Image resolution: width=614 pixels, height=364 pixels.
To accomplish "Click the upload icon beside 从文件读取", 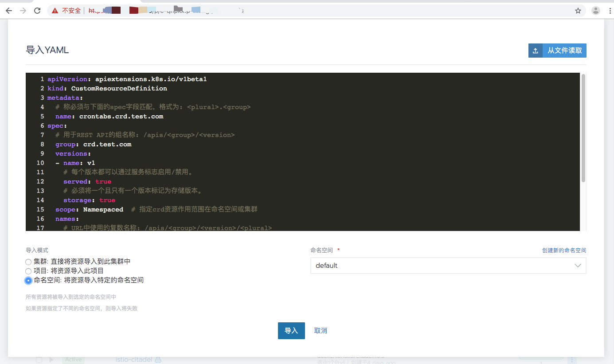I will point(536,51).
